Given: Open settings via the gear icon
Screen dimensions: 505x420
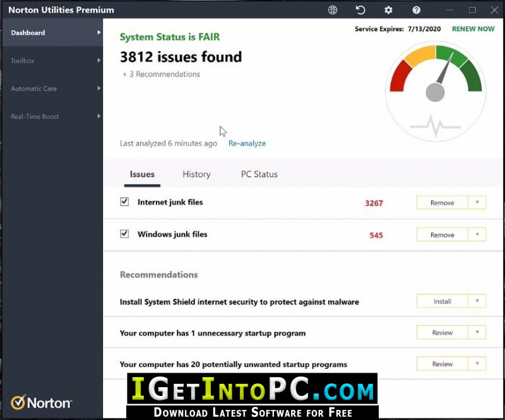Looking at the screenshot, I should point(388,10).
